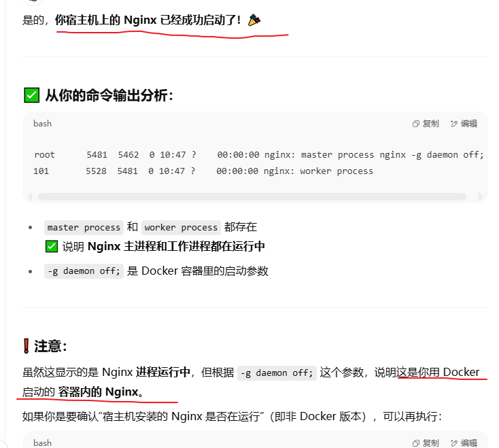This screenshot has height=448, width=499.
Task: Click the code block horizontal scrollbar
Action: tap(252, 197)
